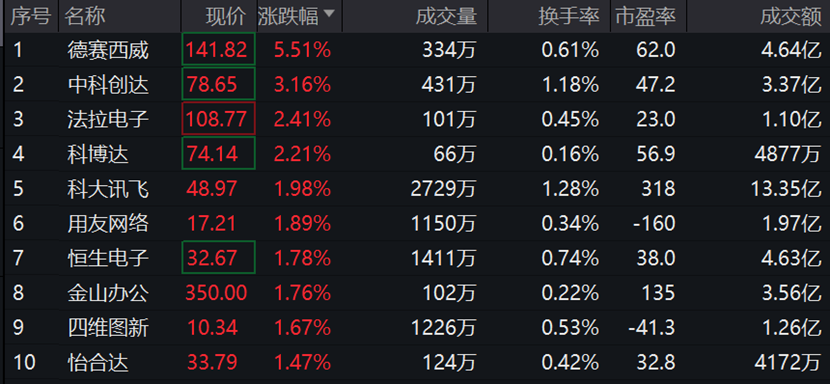
Task: Click the 1.78% change value
Action: (302, 258)
